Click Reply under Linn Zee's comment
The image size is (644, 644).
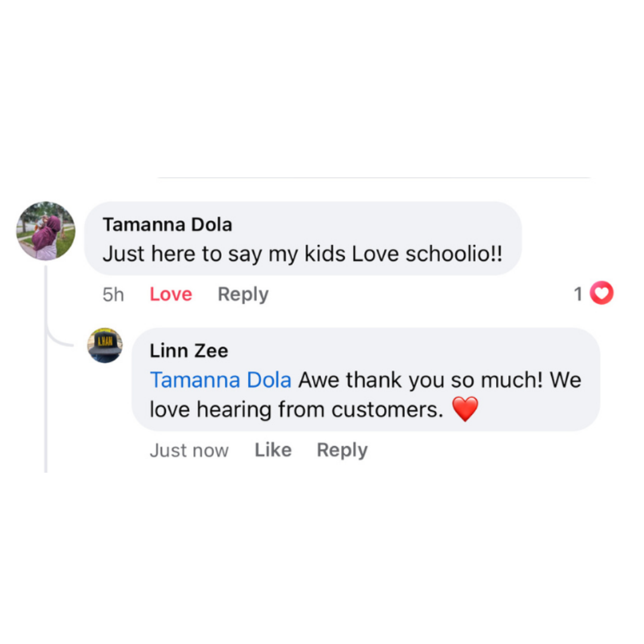(x=342, y=450)
